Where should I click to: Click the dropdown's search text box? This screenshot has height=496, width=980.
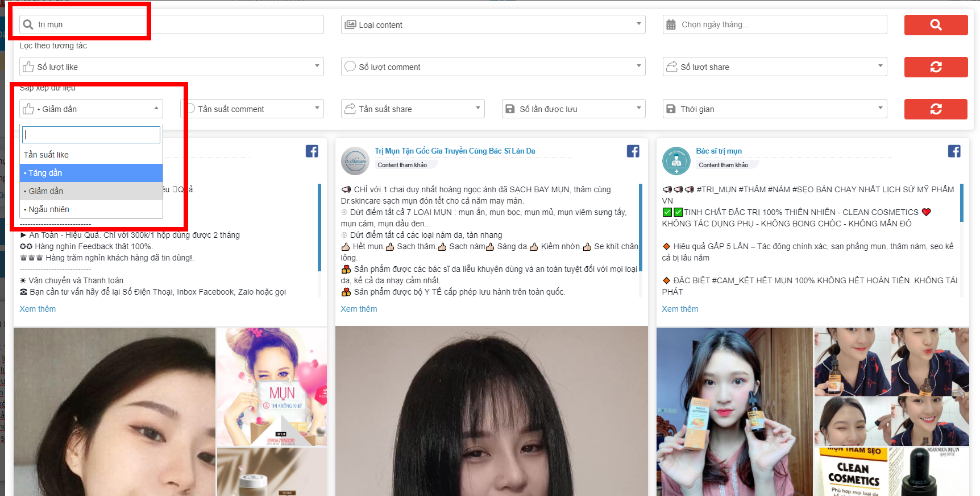coord(91,135)
